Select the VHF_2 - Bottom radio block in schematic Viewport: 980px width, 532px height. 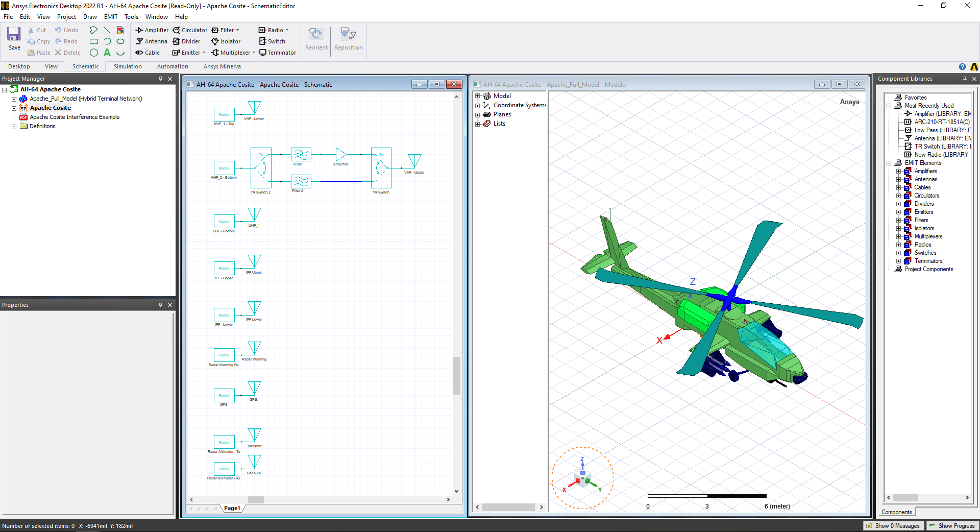(x=224, y=168)
